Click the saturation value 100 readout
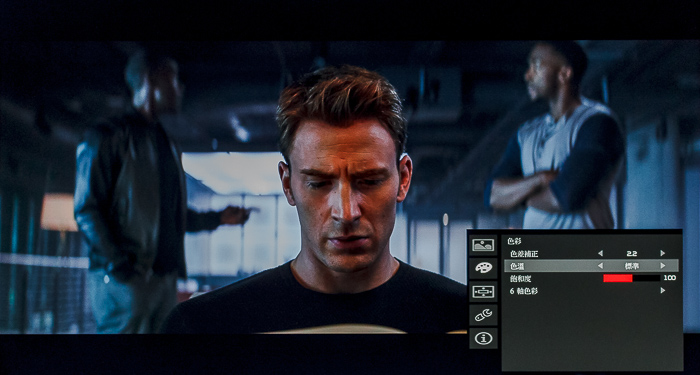 670,278
